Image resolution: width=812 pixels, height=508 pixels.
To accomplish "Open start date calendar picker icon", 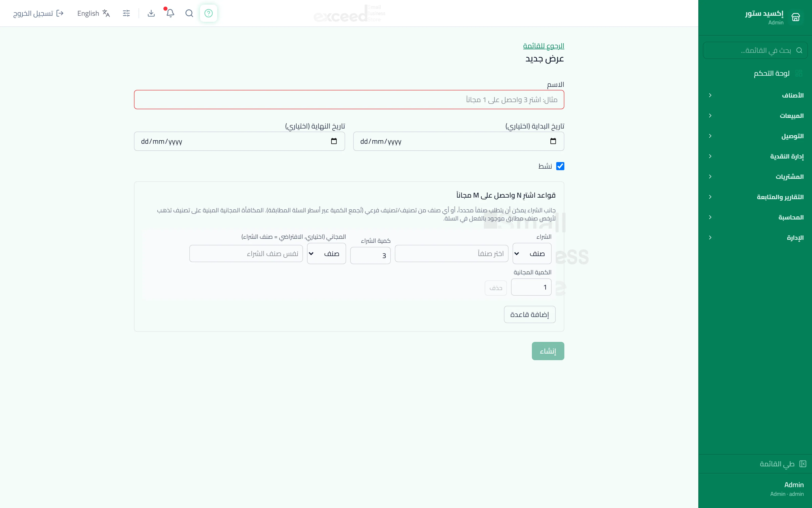I will pos(553,141).
